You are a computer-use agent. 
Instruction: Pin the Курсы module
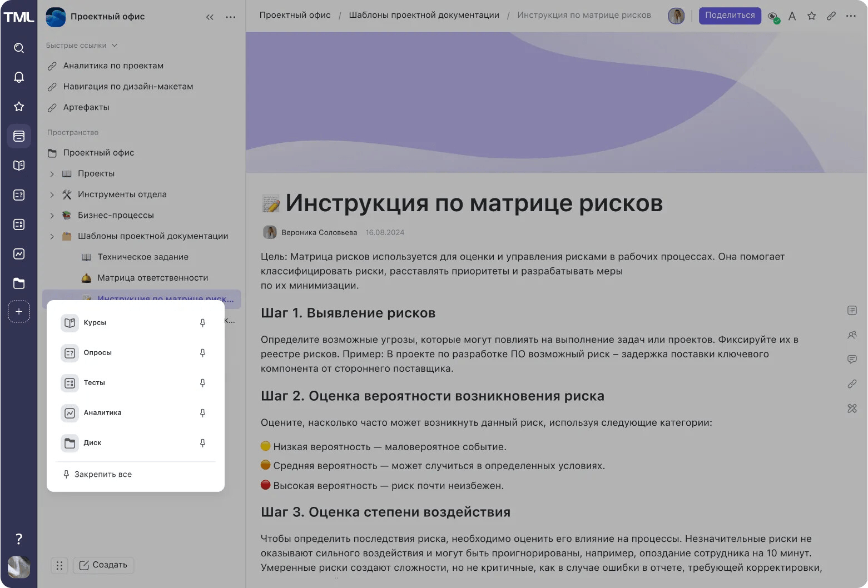click(x=202, y=323)
